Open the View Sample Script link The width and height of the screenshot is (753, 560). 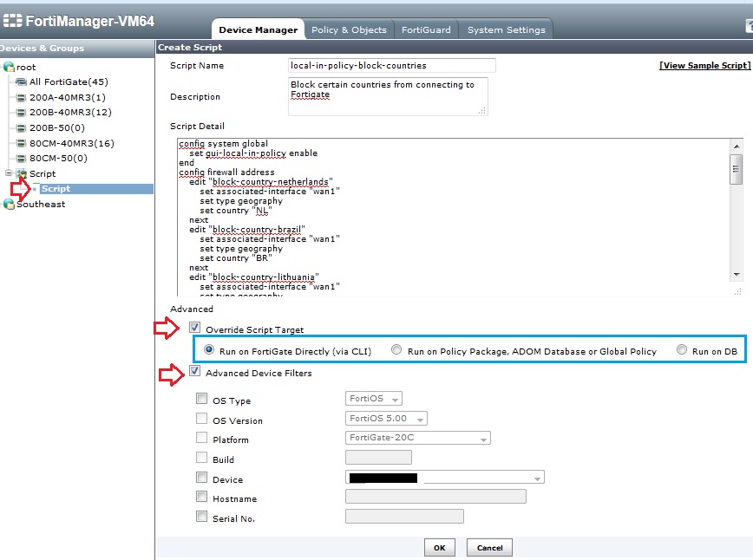coord(704,65)
